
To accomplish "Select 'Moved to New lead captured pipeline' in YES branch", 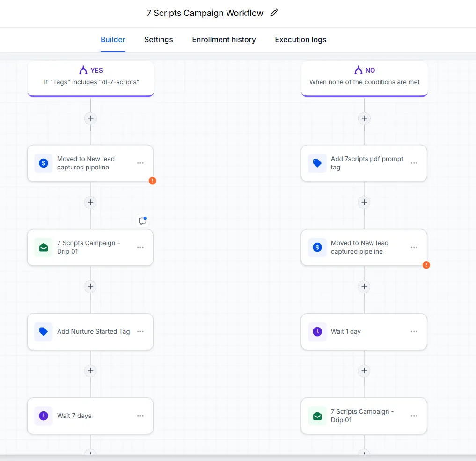I will pyautogui.click(x=90, y=163).
